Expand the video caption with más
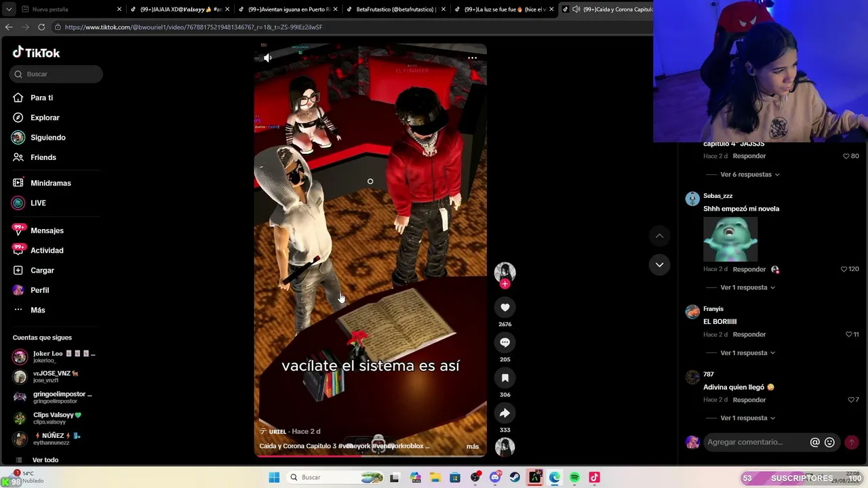 (473, 447)
